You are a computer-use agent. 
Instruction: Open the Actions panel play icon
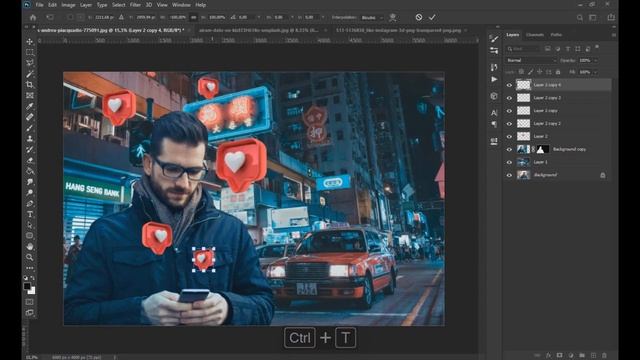tap(494, 79)
